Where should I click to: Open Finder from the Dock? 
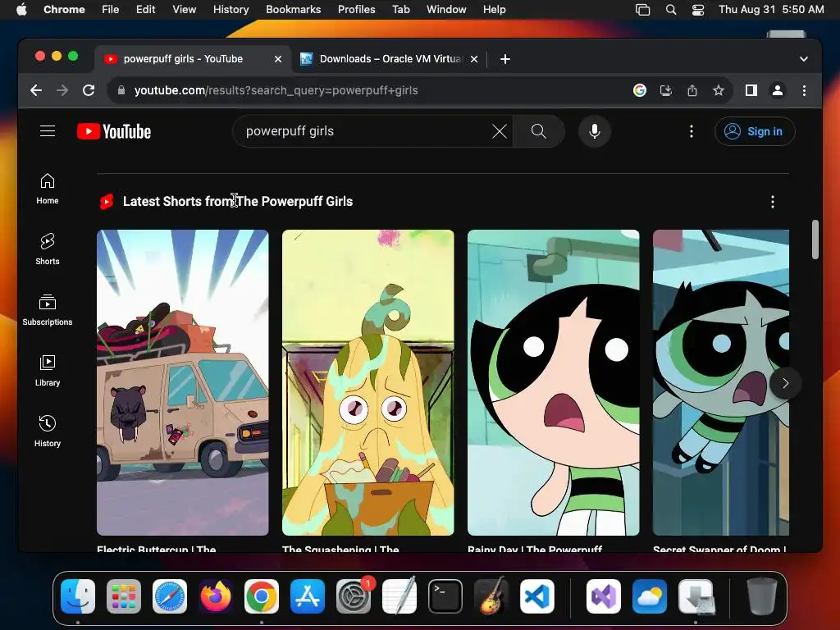coord(78,596)
